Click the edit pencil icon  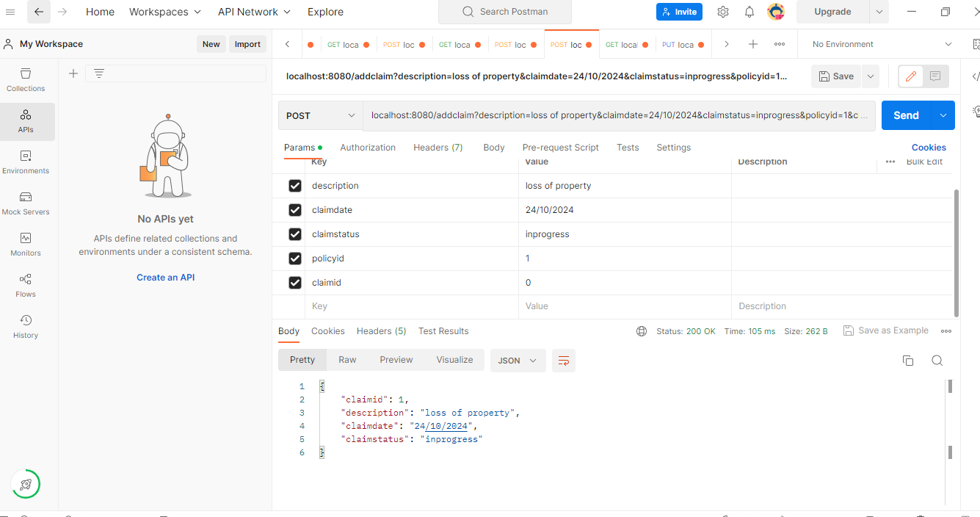(x=911, y=76)
